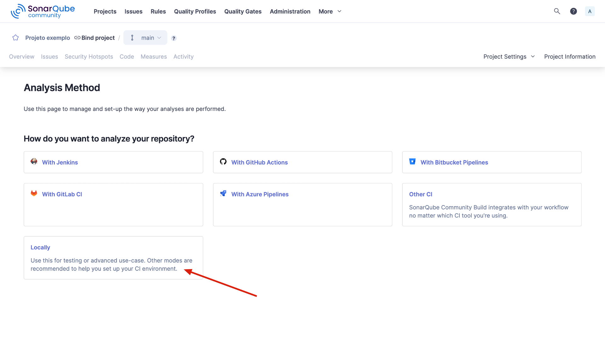Click the Jenkins logo icon
Viewport: 605px width, 364px height.
(x=34, y=162)
